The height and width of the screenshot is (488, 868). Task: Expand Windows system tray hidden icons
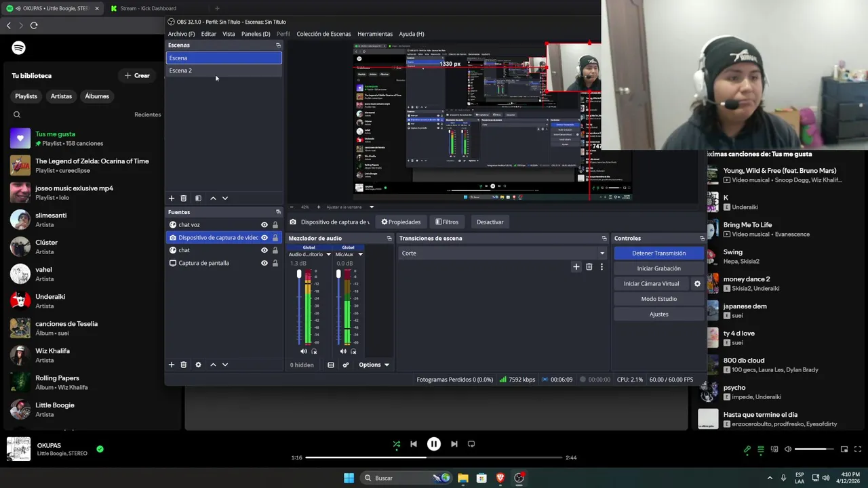click(770, 478)
